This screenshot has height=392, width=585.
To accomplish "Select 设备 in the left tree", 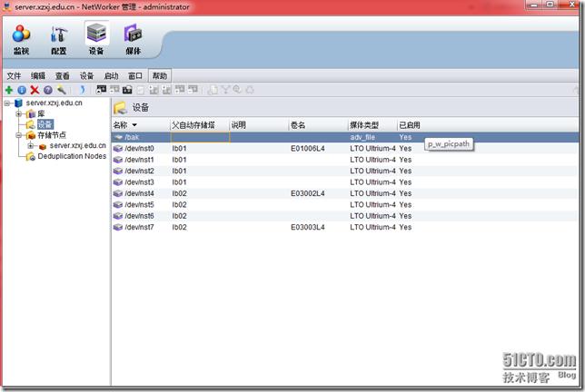I will click(45, 124).
